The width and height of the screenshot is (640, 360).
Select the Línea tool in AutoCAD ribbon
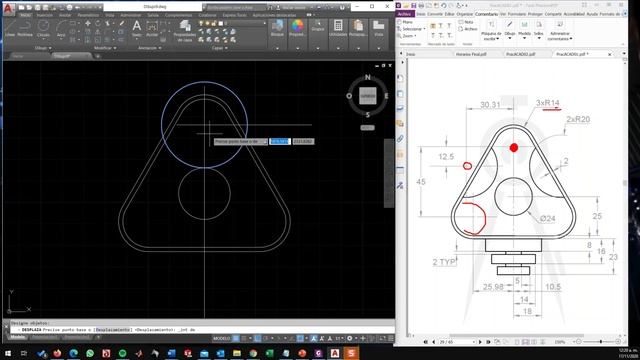tap(10, 28)
